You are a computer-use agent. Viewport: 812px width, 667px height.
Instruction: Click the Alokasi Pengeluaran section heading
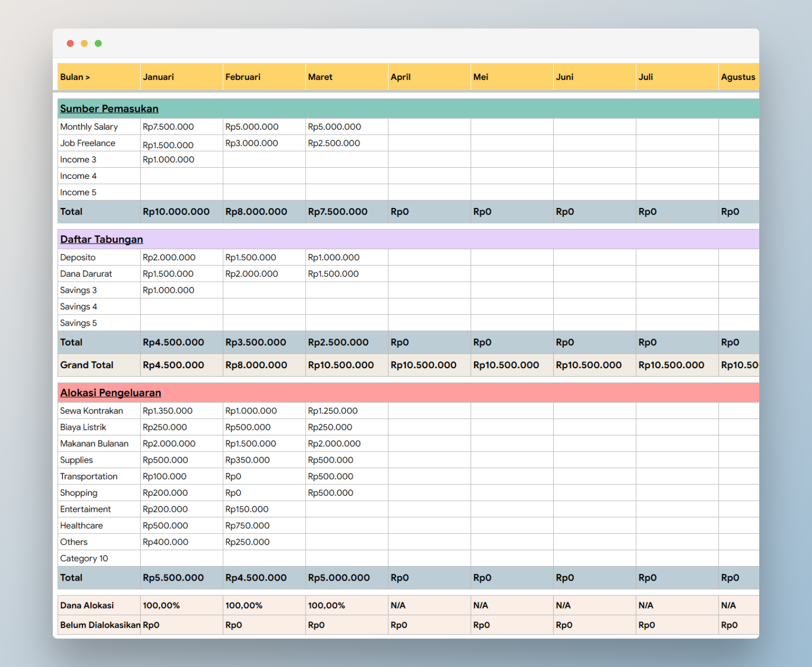(x=111, y=393)
